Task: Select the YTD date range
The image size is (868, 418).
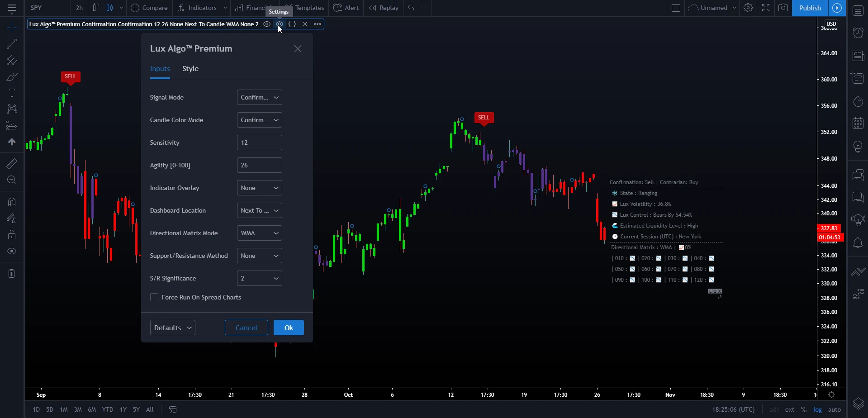Action: (x=108, y=409)
